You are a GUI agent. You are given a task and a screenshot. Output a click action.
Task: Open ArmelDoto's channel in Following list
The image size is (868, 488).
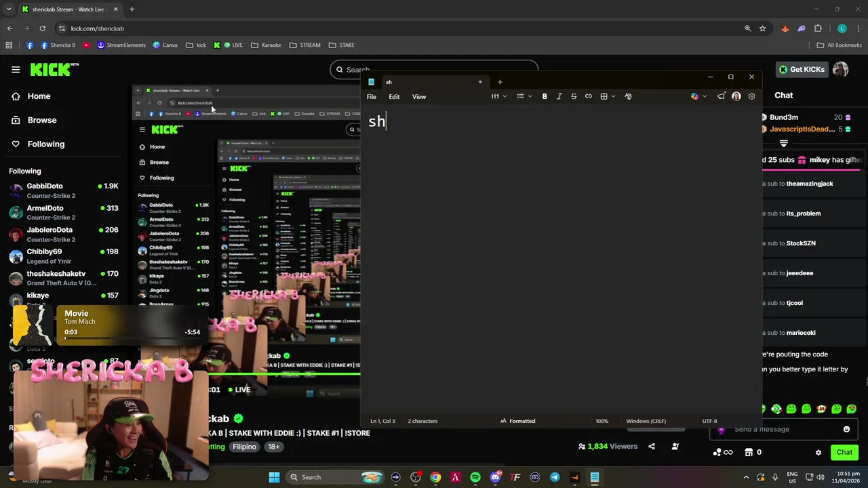(x=63, y=212)
